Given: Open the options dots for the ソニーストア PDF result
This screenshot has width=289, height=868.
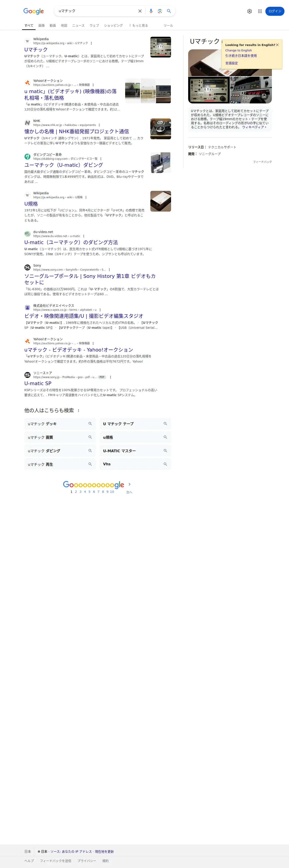Looking at the screenshot, I should (110, 377).
